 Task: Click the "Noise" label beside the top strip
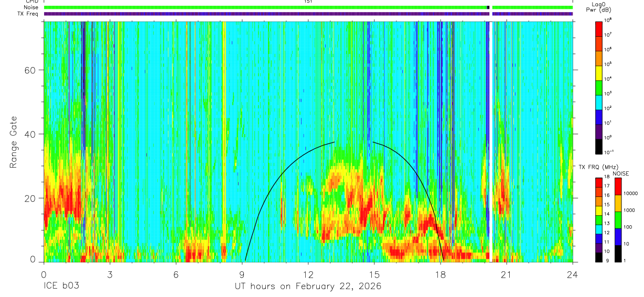point(30,7)
